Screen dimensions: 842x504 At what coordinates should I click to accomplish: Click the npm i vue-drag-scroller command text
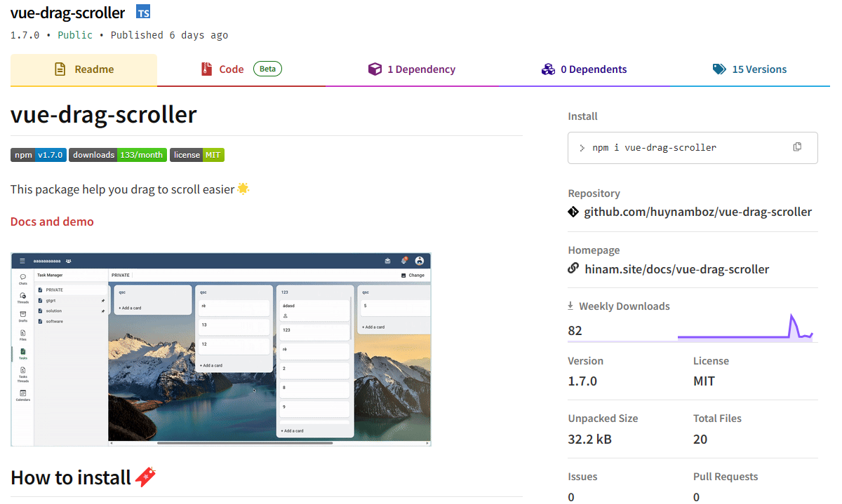pyautogui.click(x=654, y=148)
